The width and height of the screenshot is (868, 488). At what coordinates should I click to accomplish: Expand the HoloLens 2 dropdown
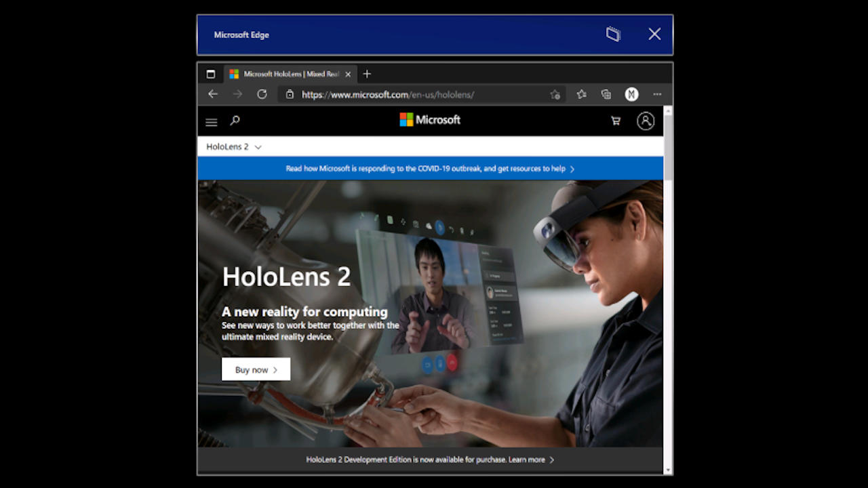[234, 146]
